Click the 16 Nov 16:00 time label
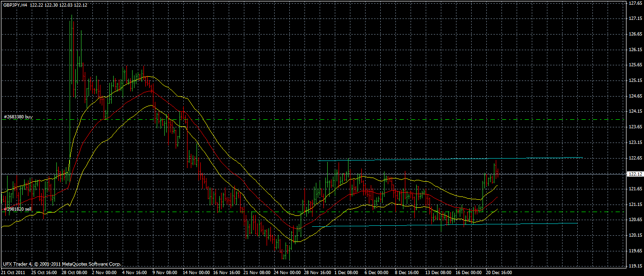The width and height of the screenshot is (644, 276). click(226, 273)
